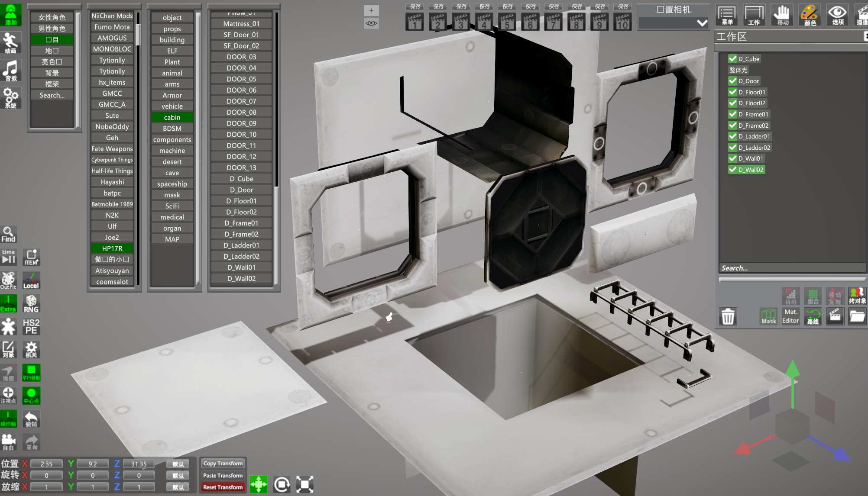Open the 系统 system gears icon
This screenshot has width=868, height=496.
tap(10, 98)
